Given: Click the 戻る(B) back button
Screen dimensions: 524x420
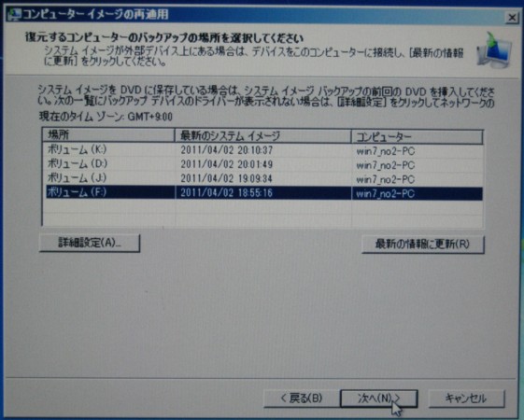Looking at the screenshot, I should (x=302, y=398).
